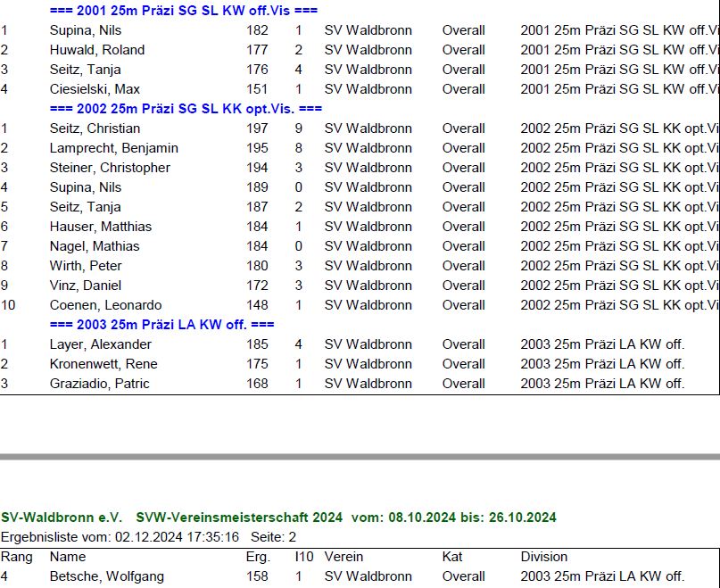Click the blue 2001 25m Präzi section heading
Viewport: 720px width, 588px height.
click(184, 11)
